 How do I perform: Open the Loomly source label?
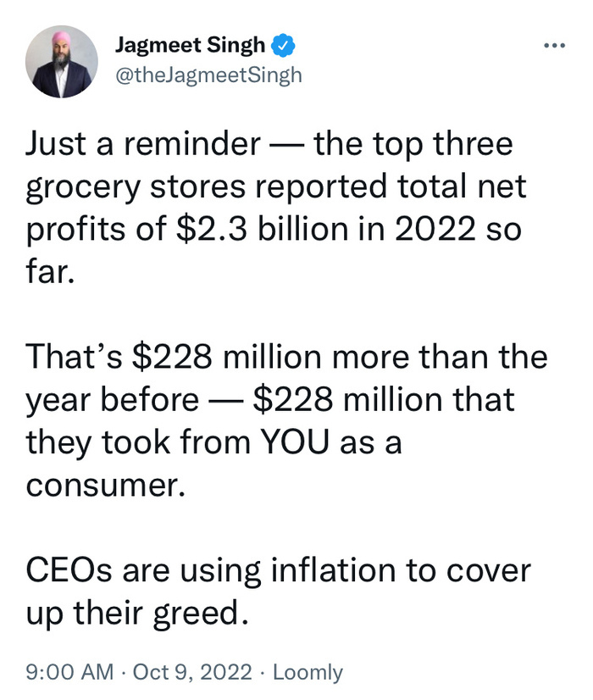308,673
